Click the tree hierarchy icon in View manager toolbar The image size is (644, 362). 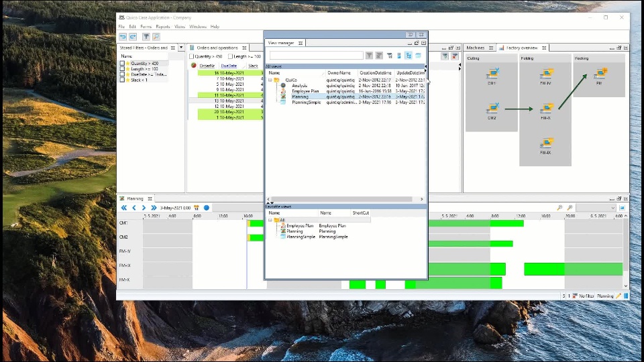[x=409, y=56]
